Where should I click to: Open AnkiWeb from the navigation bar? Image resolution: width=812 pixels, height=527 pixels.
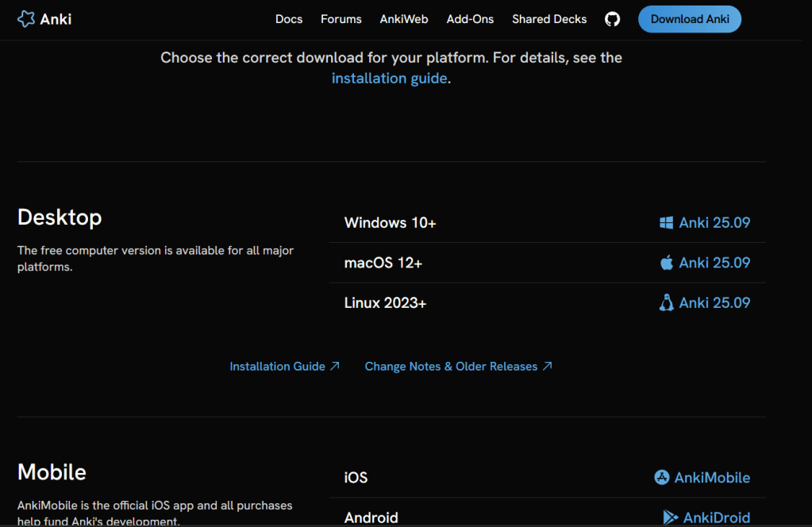[x=404, y=19]
